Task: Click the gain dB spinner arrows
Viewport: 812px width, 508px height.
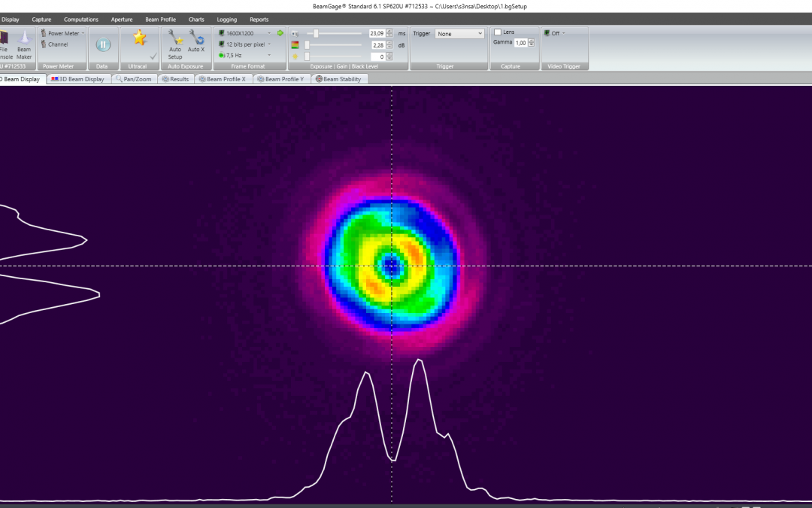Action: click(389, 45)
